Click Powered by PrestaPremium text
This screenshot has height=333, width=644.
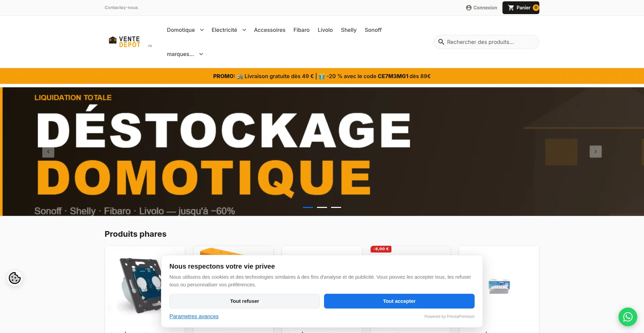(449, 317)
